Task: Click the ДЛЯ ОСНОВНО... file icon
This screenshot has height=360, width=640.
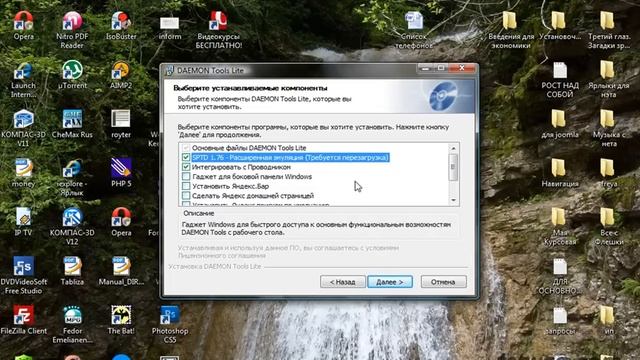Action: click(x=560, y=276)
